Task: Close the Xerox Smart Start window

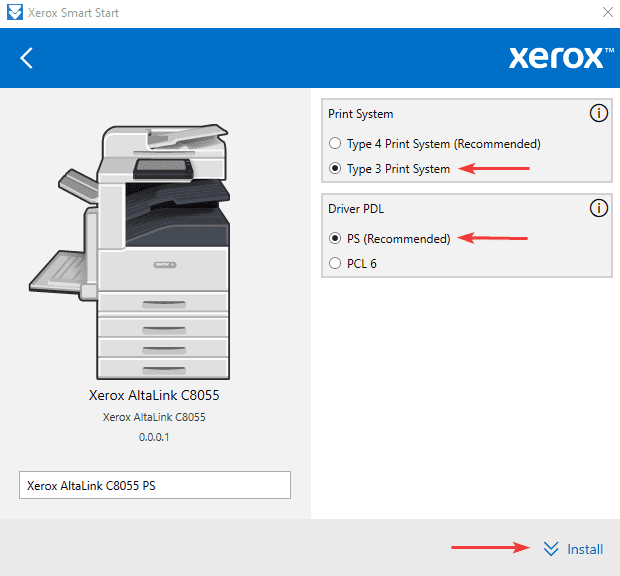Action: point(607,13)
